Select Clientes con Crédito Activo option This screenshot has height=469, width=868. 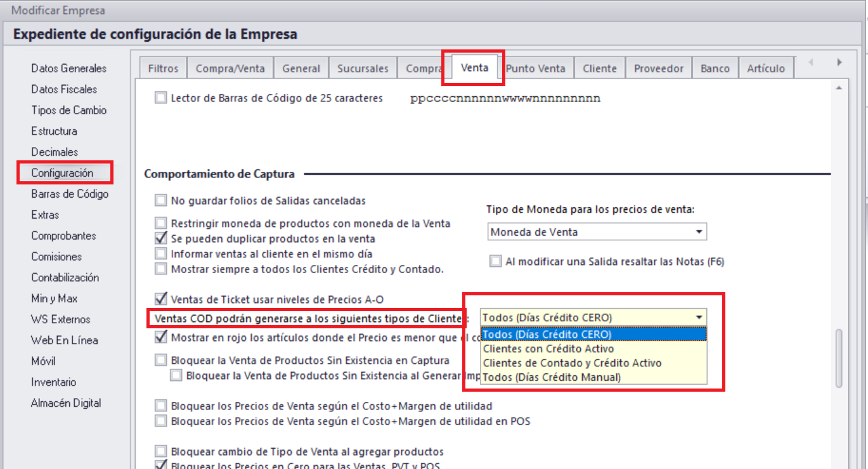coord(548,349)
